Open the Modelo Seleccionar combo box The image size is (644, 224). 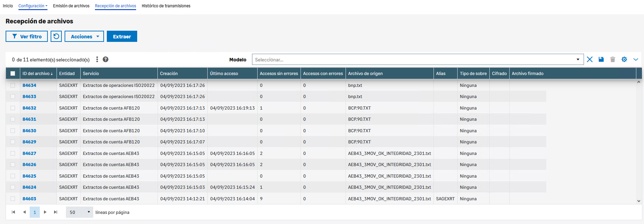pyautogui.click(x=417, y=60)
